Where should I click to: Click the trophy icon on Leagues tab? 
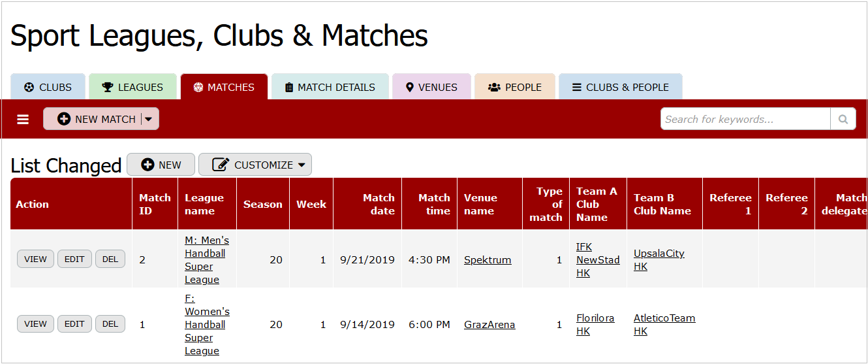[x=108, y=87]
